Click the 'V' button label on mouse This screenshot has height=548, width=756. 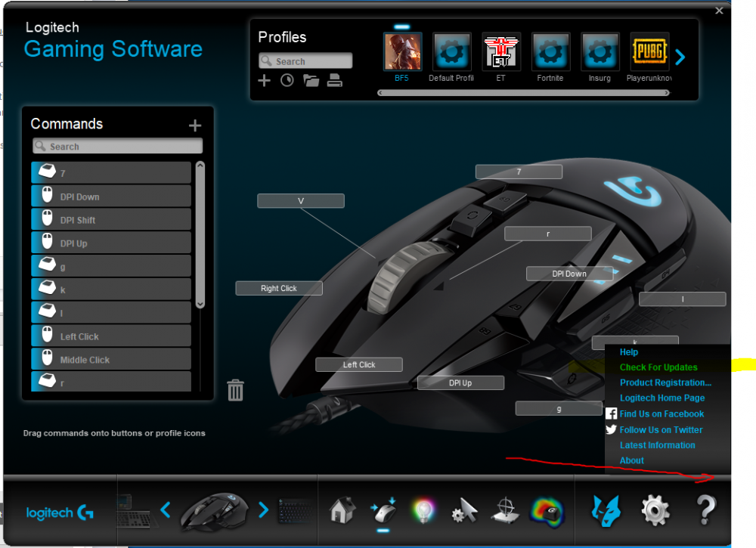301,201
